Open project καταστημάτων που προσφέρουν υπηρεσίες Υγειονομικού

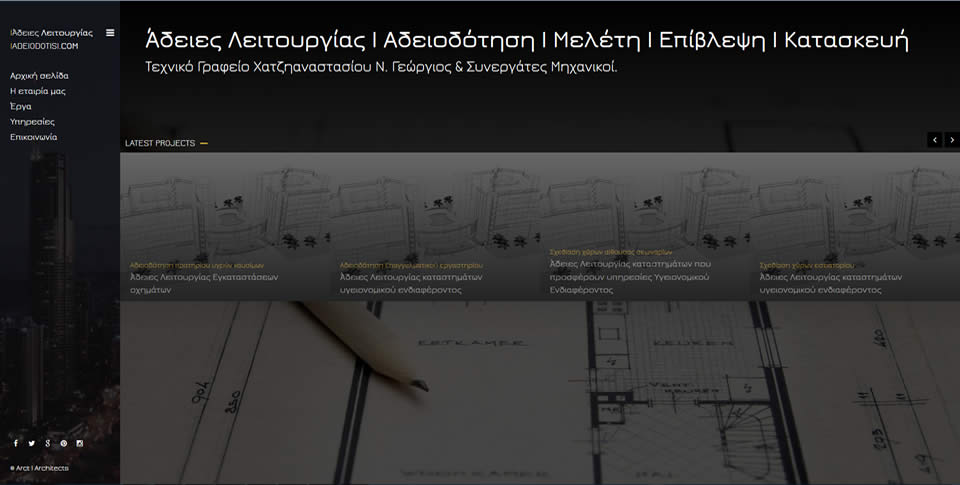(x=631, y=277)
